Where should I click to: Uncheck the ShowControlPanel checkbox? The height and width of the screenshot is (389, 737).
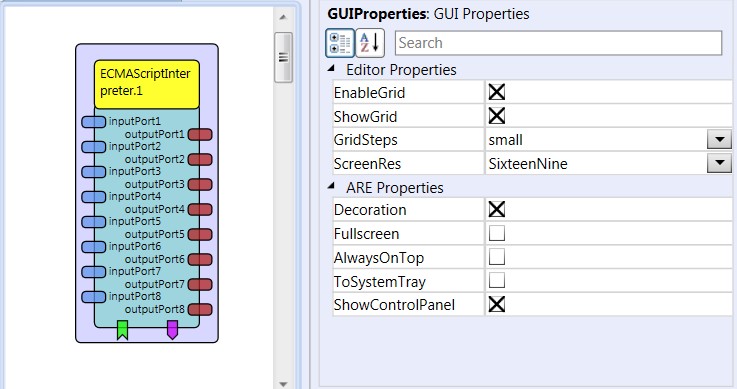coord(497,304)
